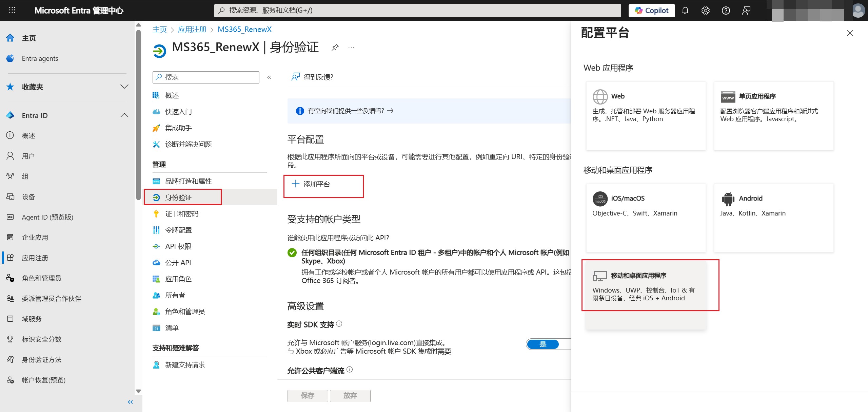
Task: Click the 添加平台 button
Action: point(311,184)
